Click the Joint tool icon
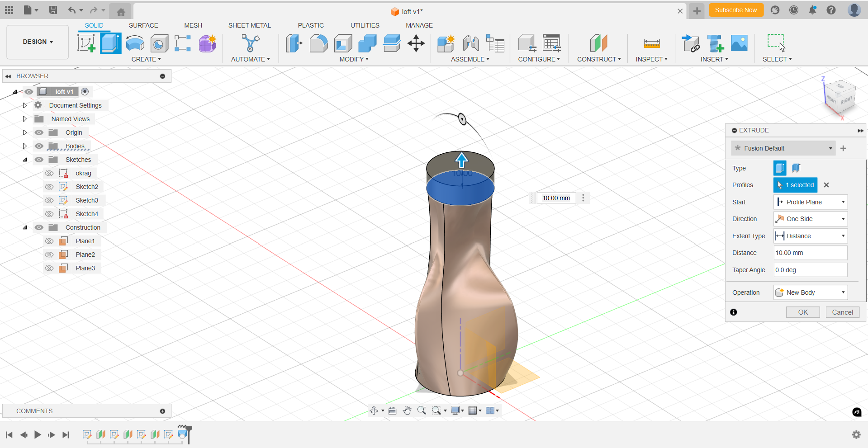Viewport: 868px width, 448px height. coord(471,43)
